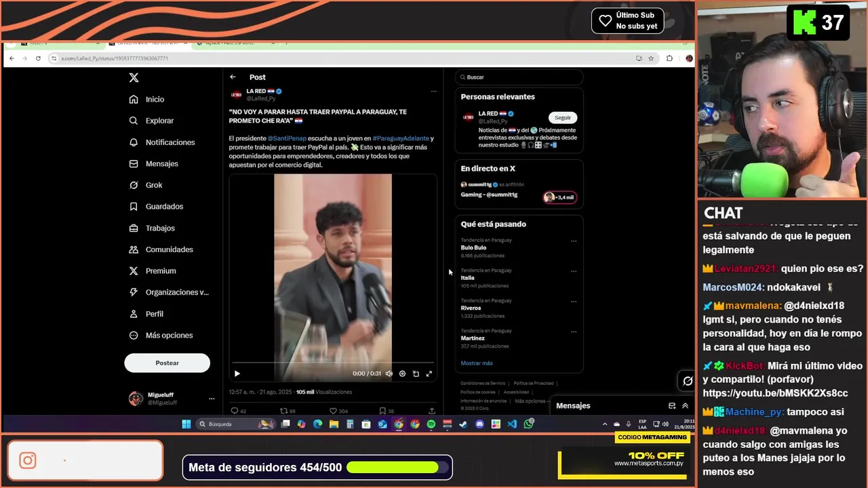Open the #ParaguayAdelante hashtag
Image resolution: width=868 pixels, height=488 pixels.
[x=401, y=138]
